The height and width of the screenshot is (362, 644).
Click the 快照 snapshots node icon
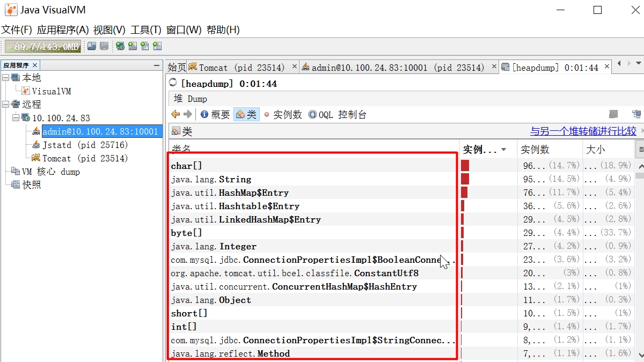tap(16, 184)
